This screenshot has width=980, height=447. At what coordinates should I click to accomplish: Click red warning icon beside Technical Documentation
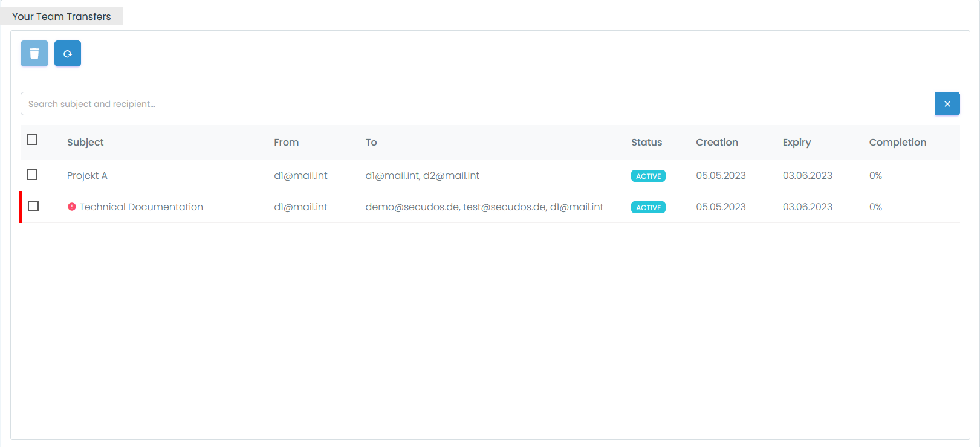coord(72,207)
